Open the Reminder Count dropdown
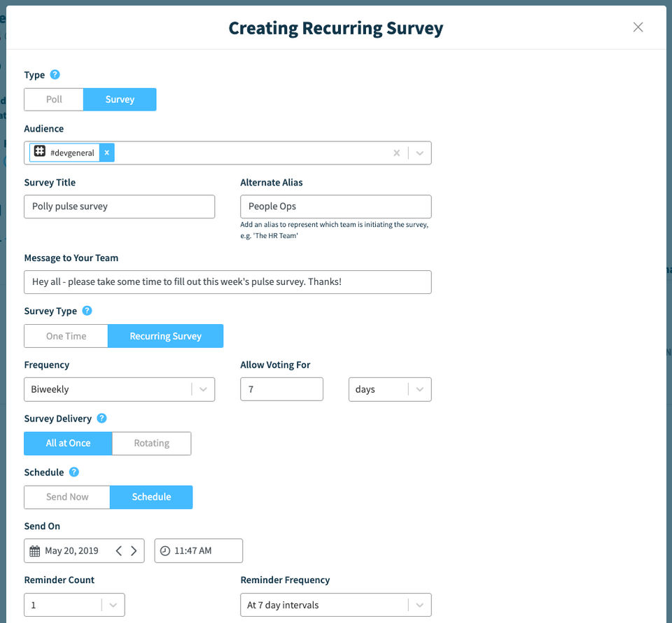Viewport: 672px width, 623px height. 113,605
